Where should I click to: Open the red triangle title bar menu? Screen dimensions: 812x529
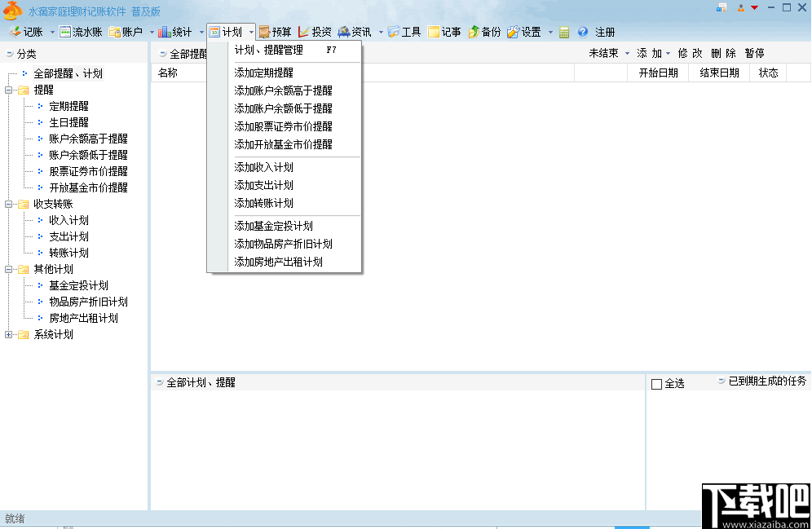[x=754, y=7]
